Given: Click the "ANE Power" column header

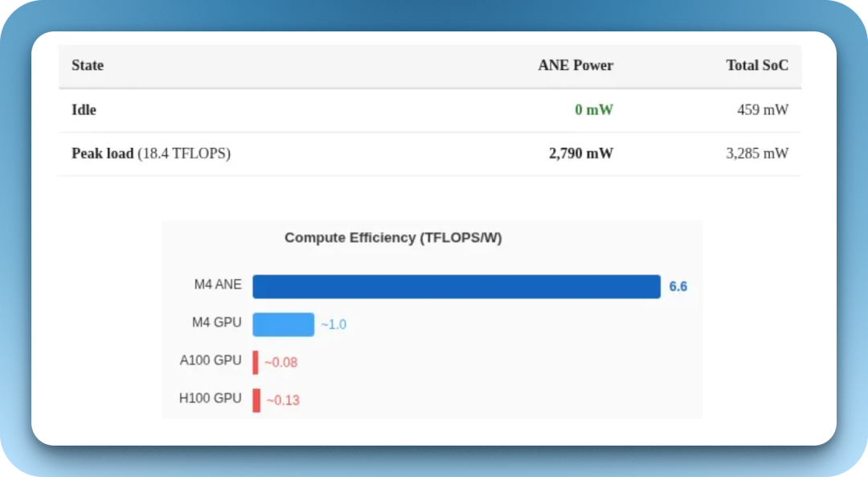Looking at the screenshot, I should coord(575,65).
